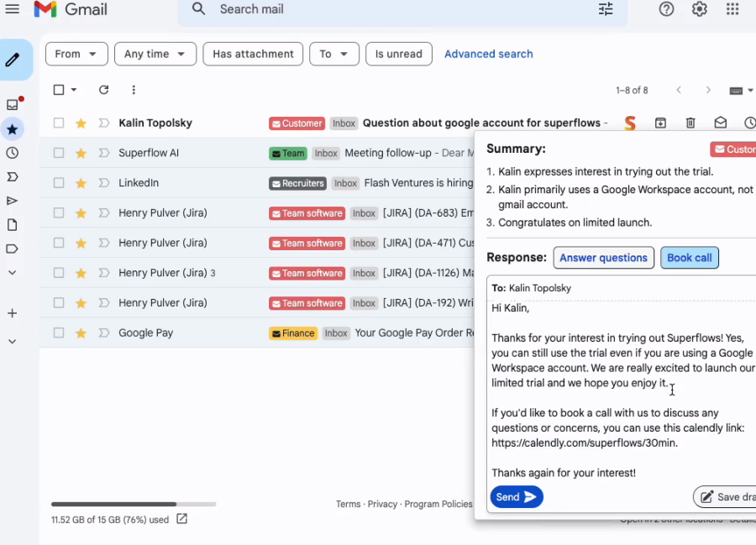Image resolution: width=756 pixels, height=545 pixels.
Task: Open Categories label icon in sidebar
Action: (13, 249)
